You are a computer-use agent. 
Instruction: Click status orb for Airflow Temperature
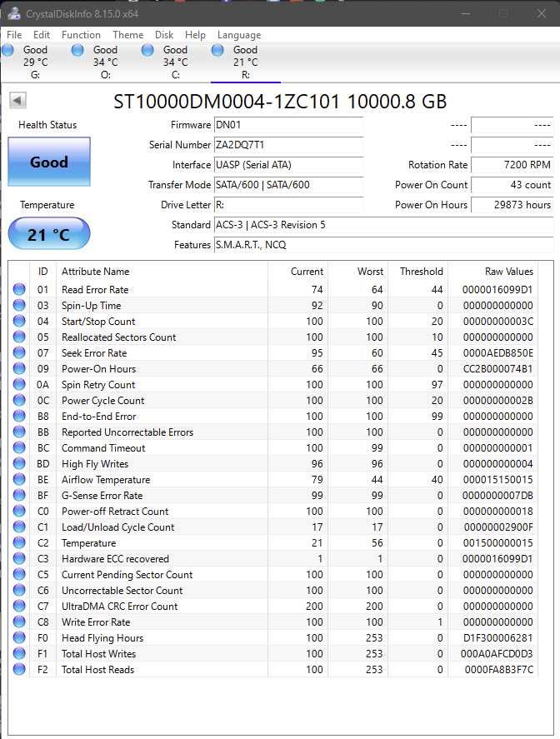click(19, 479)
